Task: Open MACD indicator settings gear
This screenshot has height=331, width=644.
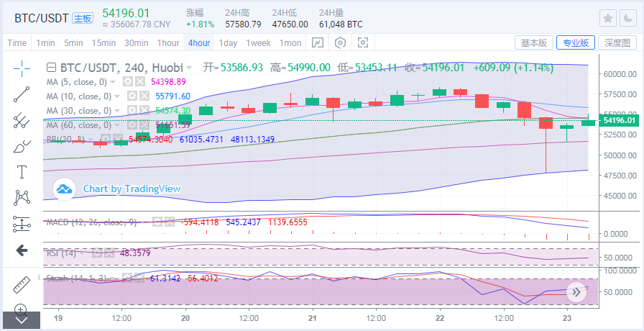Action: [157, 222]
